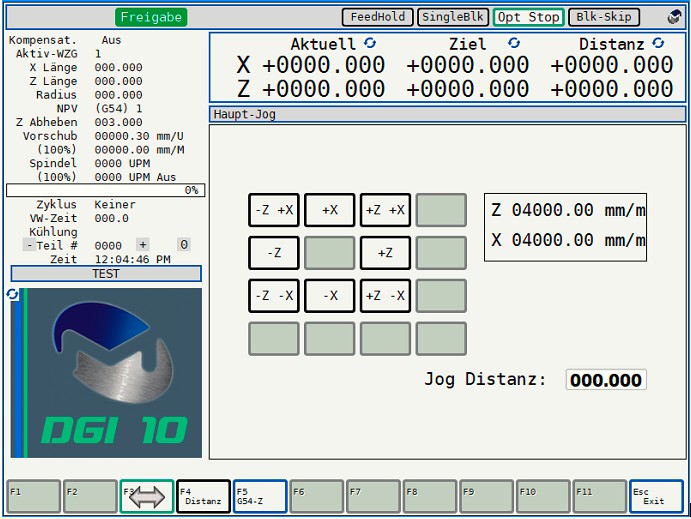Click the refresh icon next to Distanz
Screen dimensions: 691x519
(658, 43)
